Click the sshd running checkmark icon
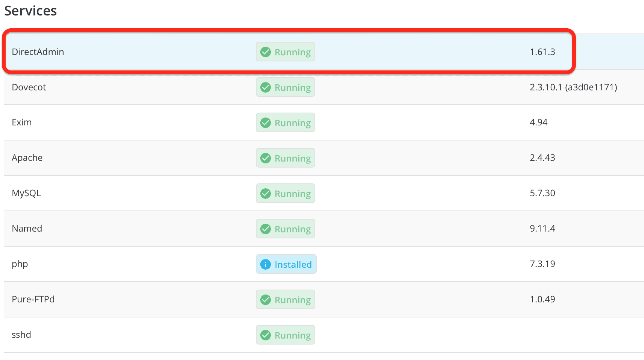Screen dimensions: 644x360 (x=266, y=335)
